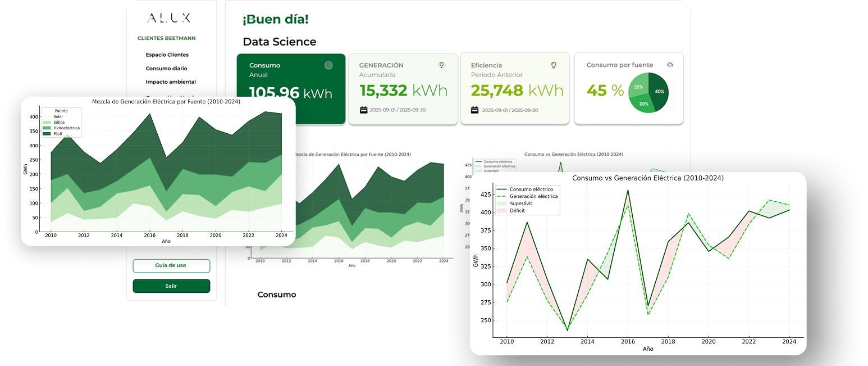The width and height of the screenshot is (868, 366).
Task: Select the 40% slice of the pie chart
Action: tap(659, 91)
